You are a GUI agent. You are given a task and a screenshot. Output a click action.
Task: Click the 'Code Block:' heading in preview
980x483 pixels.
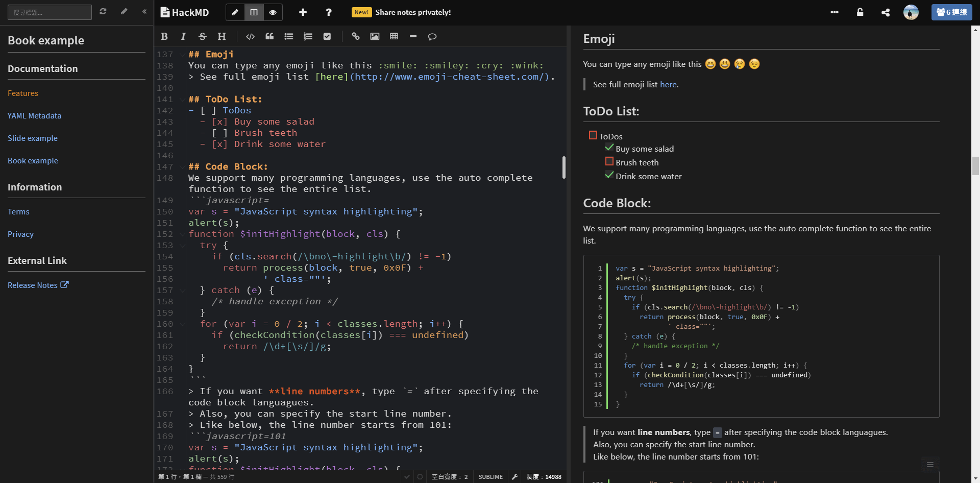(617, 203)
